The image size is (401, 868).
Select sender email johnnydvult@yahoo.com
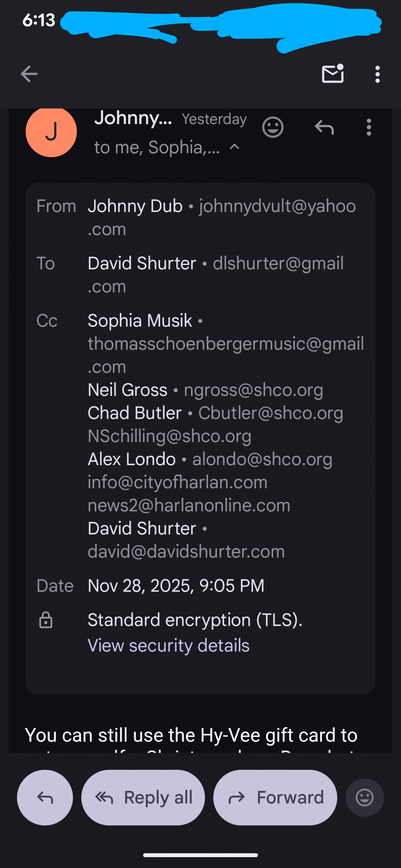pyautogui.click(x=277, y=206)
